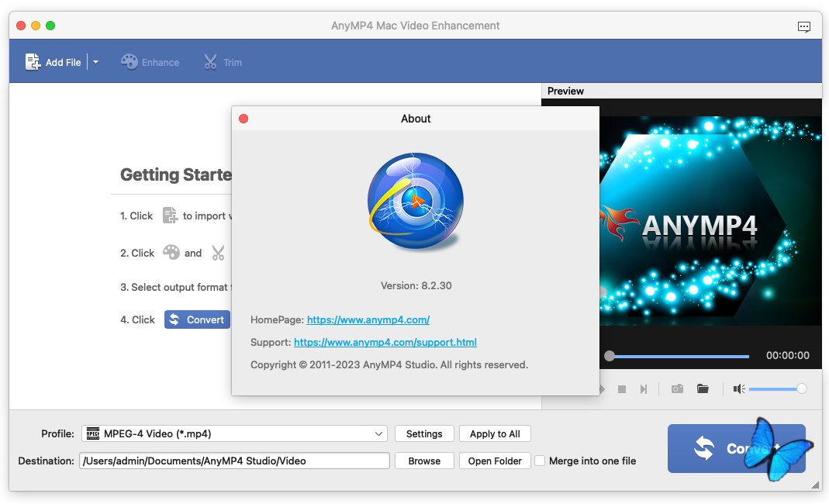Browse for destination folder
829x504 pixels.
tap(424, 461)
